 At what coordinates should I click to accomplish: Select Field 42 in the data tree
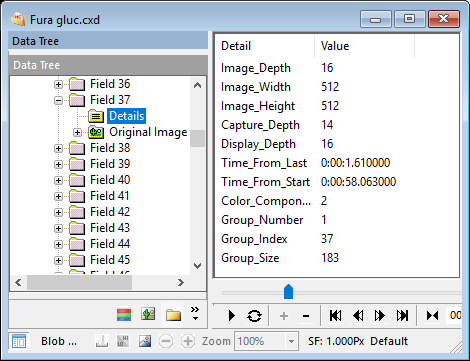tap(110, 212)
